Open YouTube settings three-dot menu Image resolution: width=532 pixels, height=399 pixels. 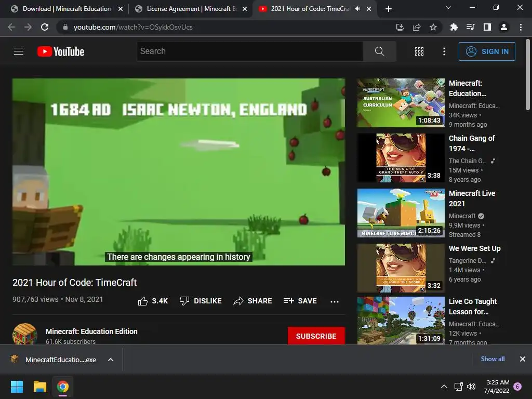pyautogui.click(x=444, y=51)
